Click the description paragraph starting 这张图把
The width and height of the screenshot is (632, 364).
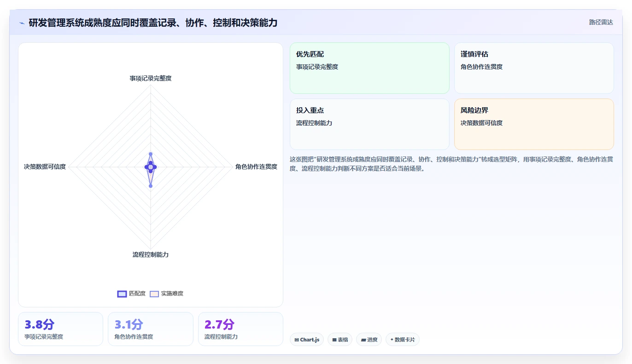(x=451, y=164)
